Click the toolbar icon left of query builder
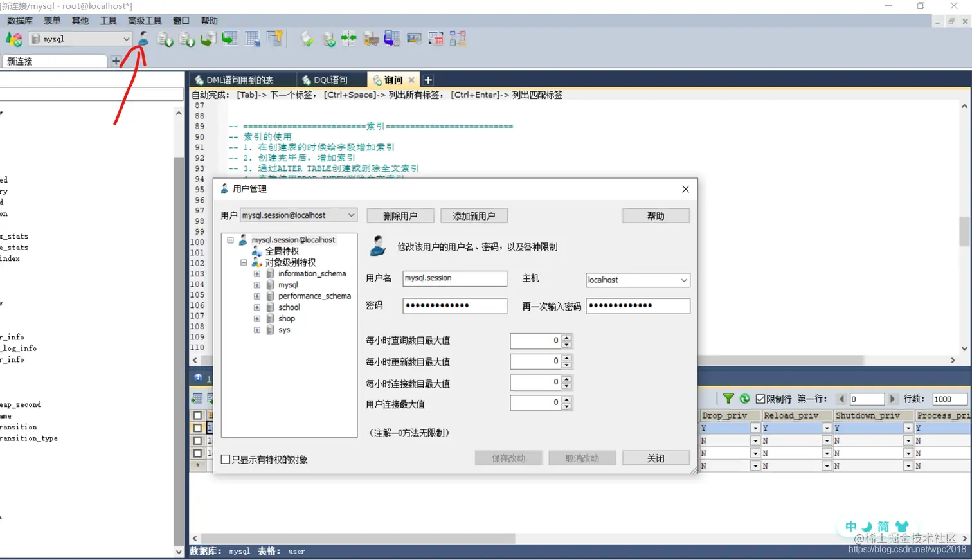The height and width of the screenshot is (560, 972). 414,39
